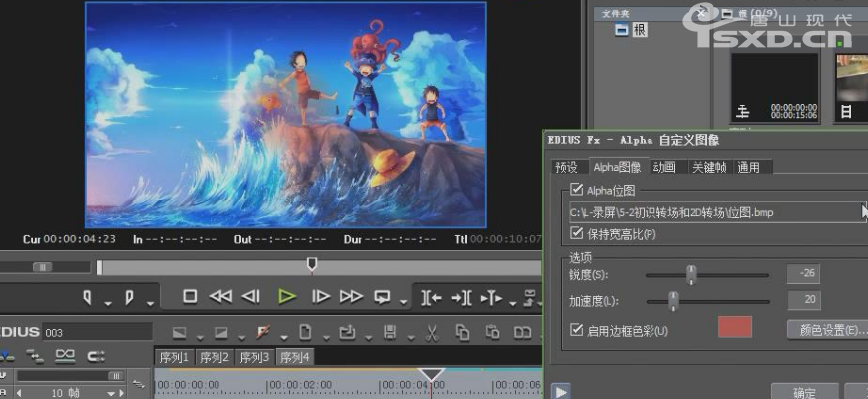Click the 确定 button
Viewport: 868px width, 399px height.
pos(804,392)
